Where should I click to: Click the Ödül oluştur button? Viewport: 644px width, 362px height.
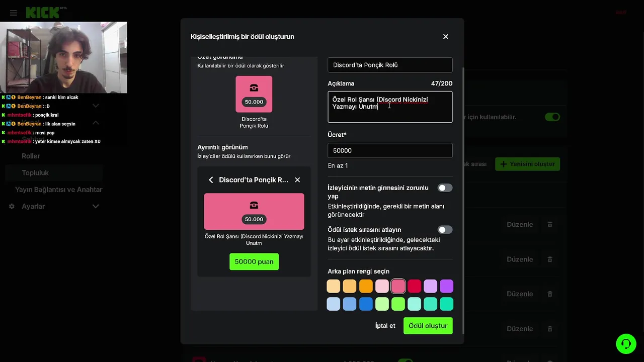(x=428, y=326)
